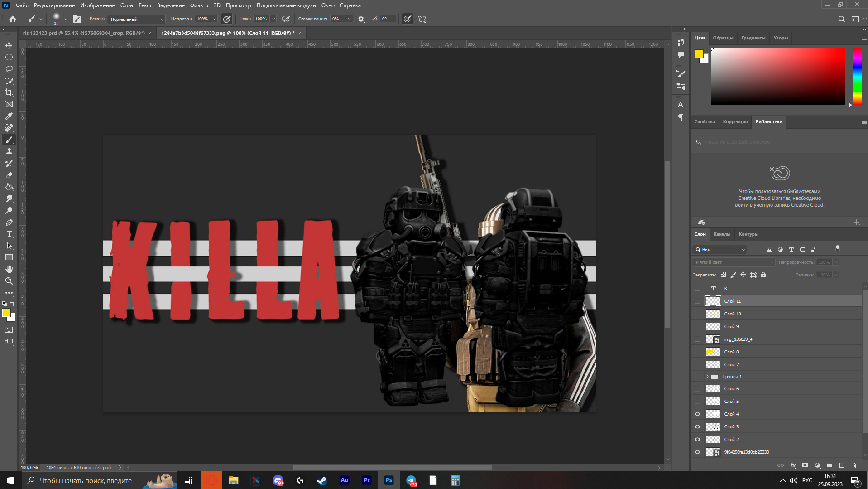Open brush settings gear in options bar
The height and width of the screenshot is (489, 868).
pos(361,19)
